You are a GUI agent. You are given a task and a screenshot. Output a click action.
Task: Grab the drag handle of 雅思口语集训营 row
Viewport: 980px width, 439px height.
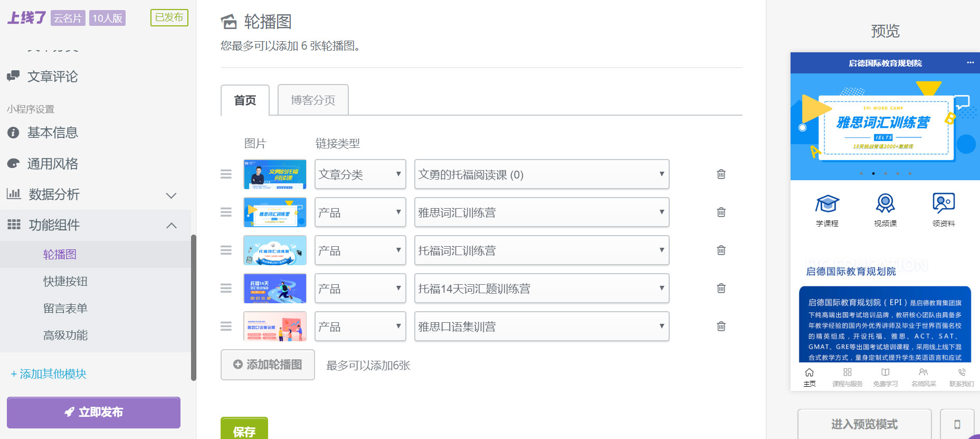pos(226,326)
